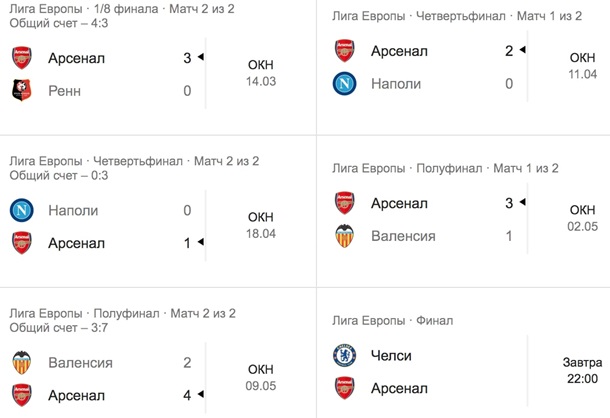Click the Общий счет – 3:7 aggregate text
Screen dimensions: 610x418
pyautogui.click(x=59, y=328)
